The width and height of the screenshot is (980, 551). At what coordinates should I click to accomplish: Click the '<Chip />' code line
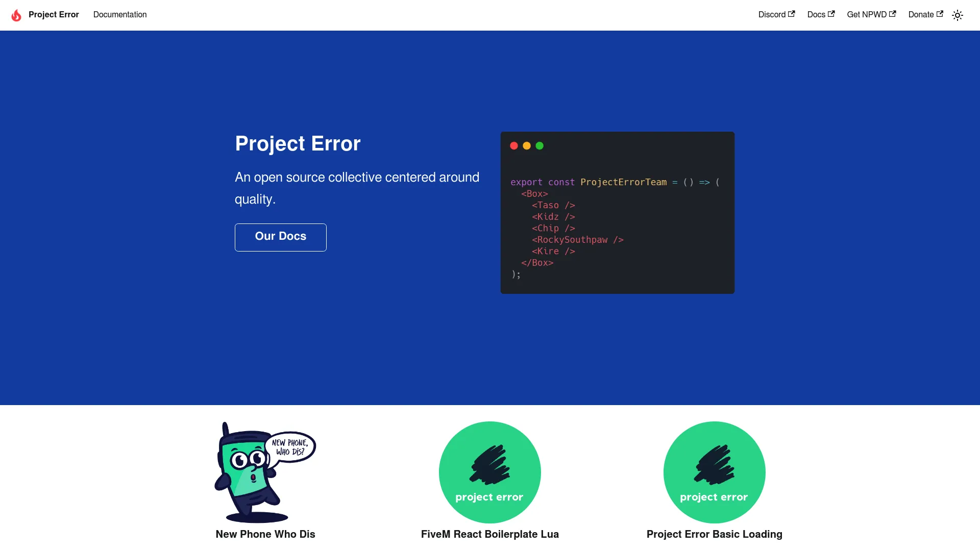point(553,228)
